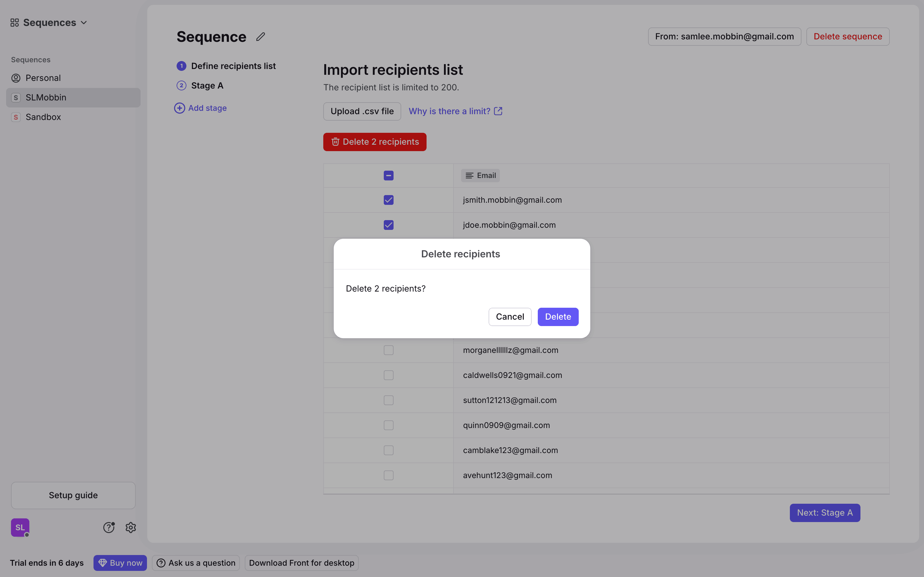Open Ask us a question

point(196,563)
